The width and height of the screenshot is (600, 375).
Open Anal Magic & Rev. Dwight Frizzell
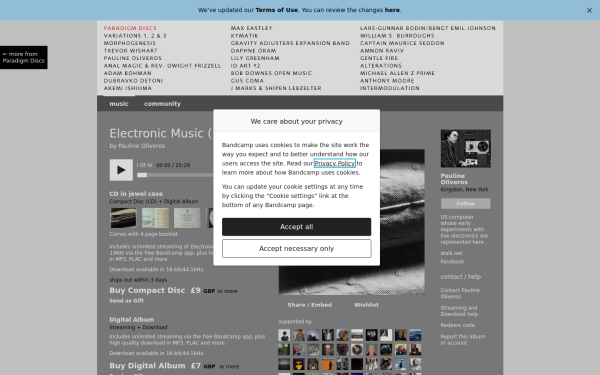[x=162, y=65]
